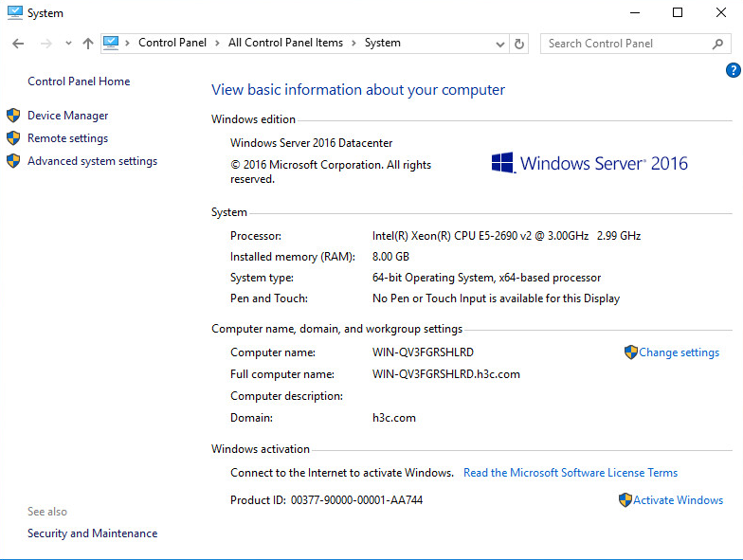Expand chevron after Control Panel breadcrumb

click(x=217, y=44)
